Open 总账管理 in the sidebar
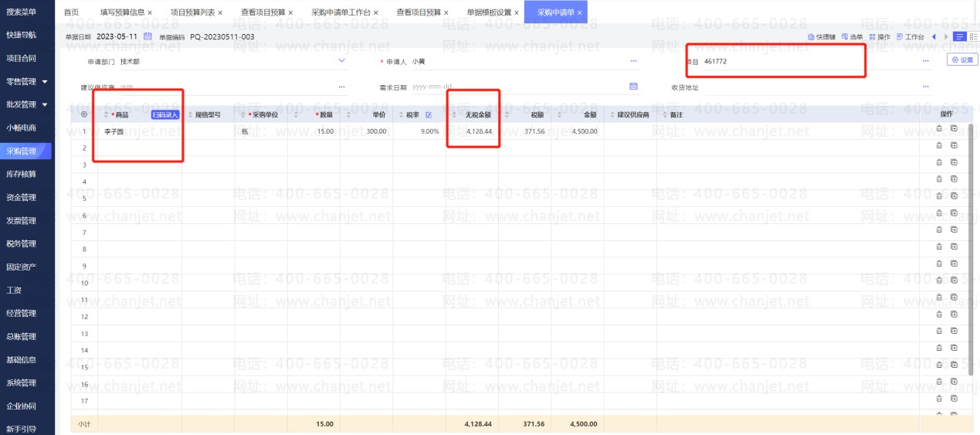Screen dimensions: 980x435 pos(22,336)
